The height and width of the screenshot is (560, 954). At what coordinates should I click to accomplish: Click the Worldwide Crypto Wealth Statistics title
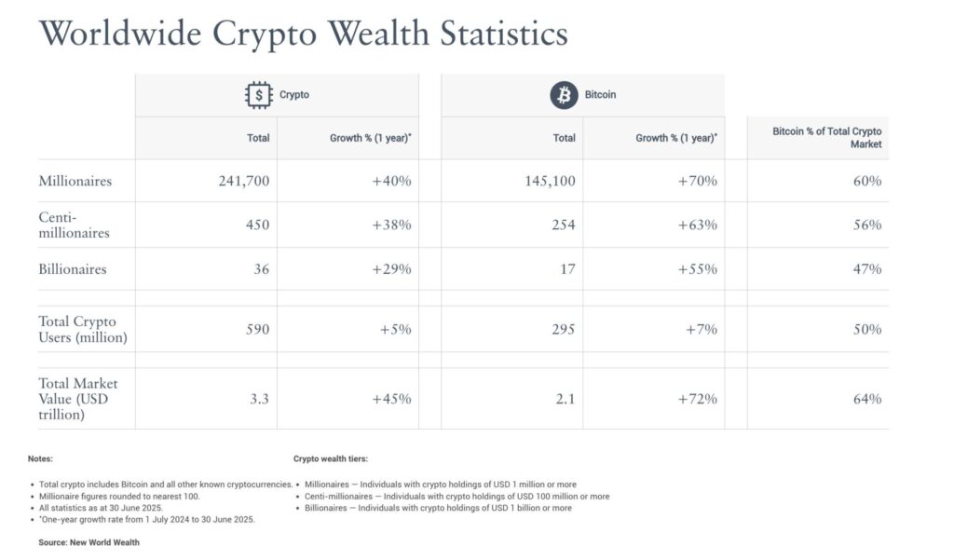pos(304,34)
